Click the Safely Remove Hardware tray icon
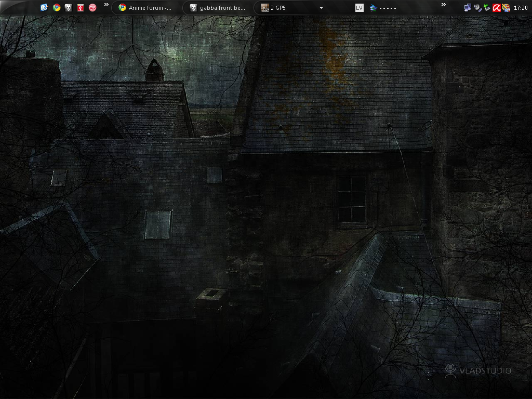532x399 pixels. click(487, 8)
